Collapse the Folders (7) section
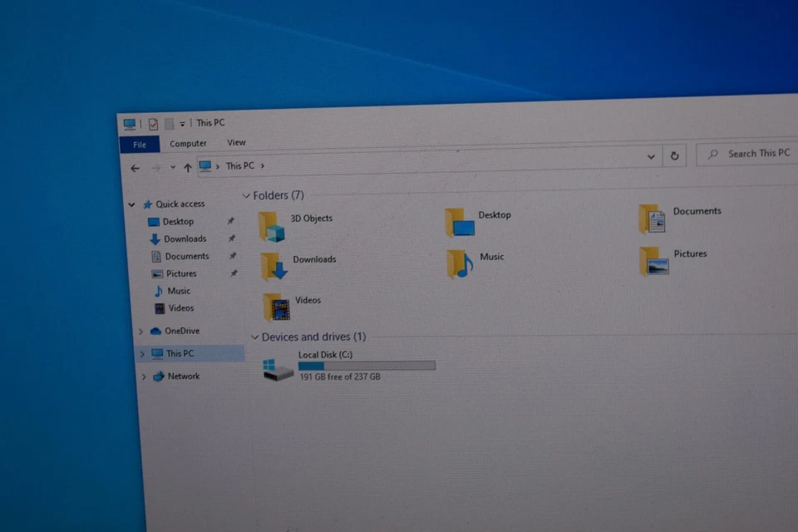The height and width of the screenshot is (532, 798). coord(245,195)
